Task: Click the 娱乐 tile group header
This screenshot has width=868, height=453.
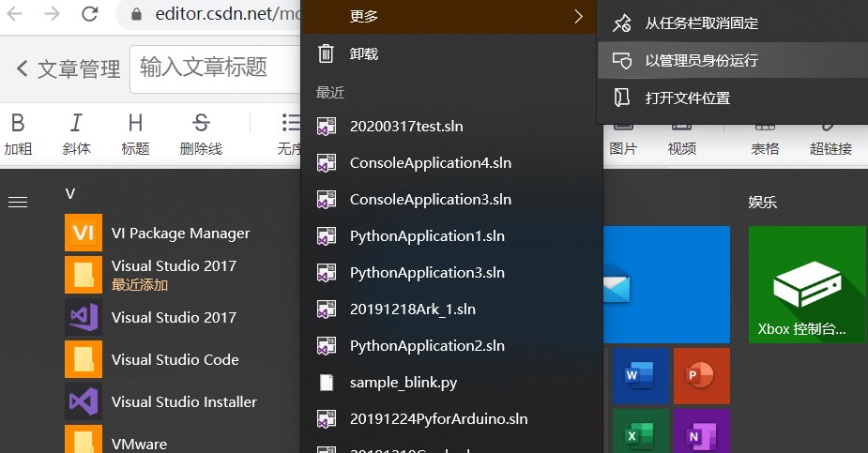Action: (762, 202)
